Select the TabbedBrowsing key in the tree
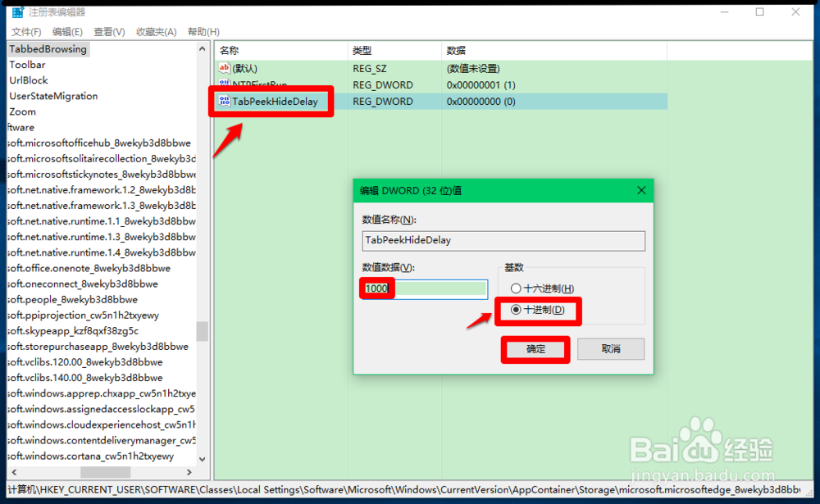 (x=45, y=48)
